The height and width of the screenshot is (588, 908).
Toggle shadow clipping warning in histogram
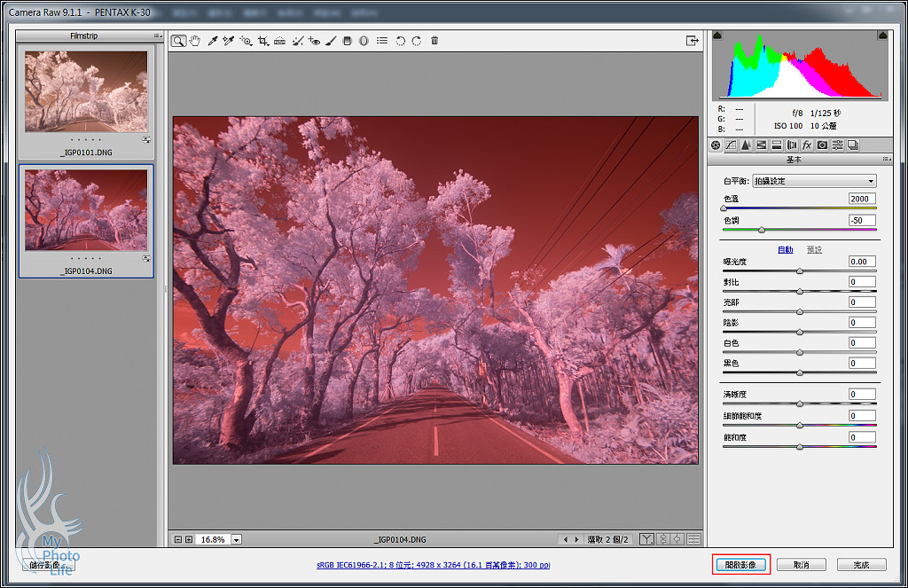(717, 35)
